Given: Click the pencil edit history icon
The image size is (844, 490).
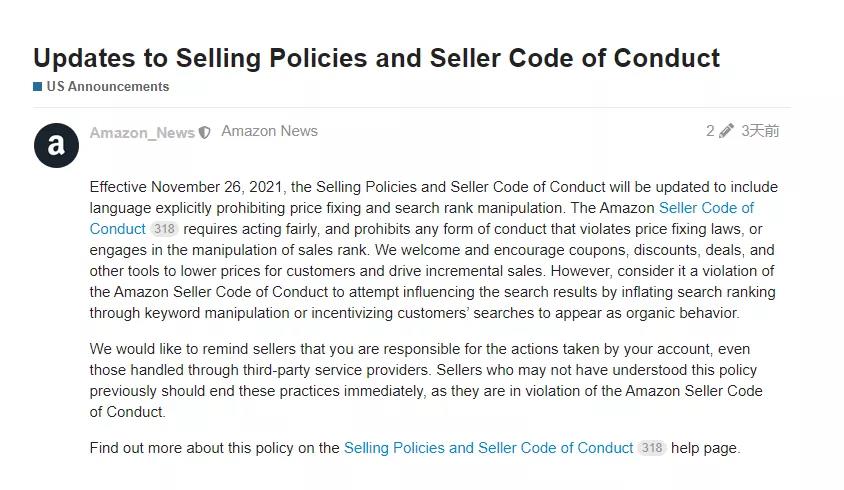Looking at the screenshot, I should pyautogui.click(x=726, y=131).
